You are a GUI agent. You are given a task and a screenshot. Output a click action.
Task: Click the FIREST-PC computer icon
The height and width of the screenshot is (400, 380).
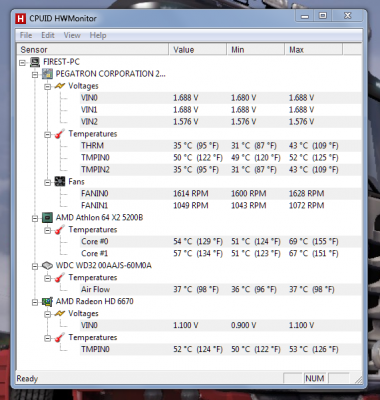pos(35,62)
